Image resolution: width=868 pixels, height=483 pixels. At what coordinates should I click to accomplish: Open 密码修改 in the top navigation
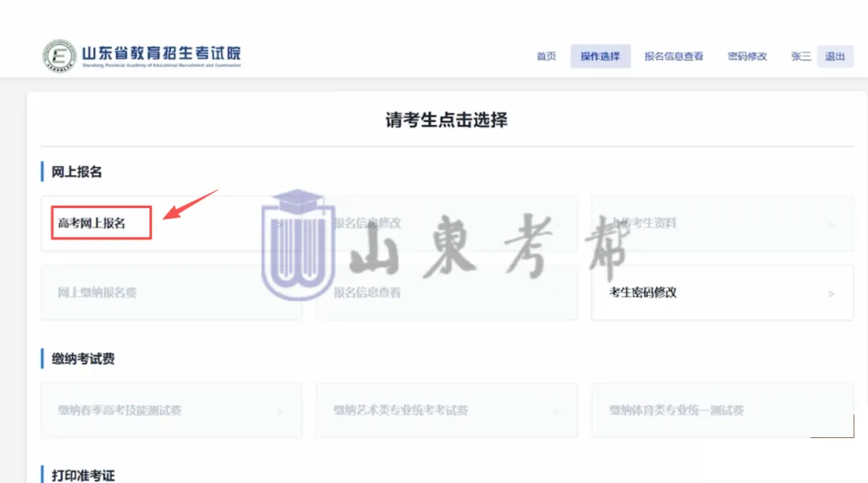point(747,56)
